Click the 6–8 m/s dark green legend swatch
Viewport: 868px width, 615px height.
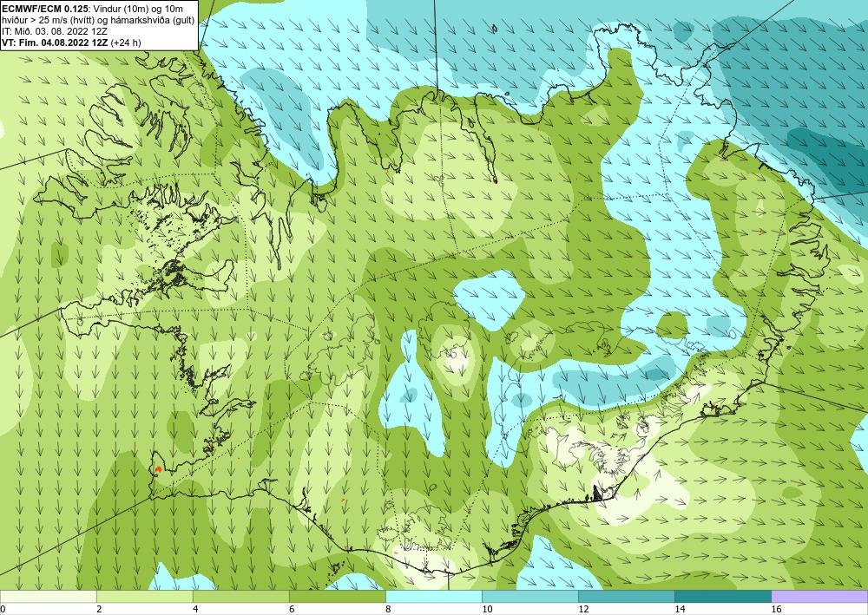click(337, 596)
